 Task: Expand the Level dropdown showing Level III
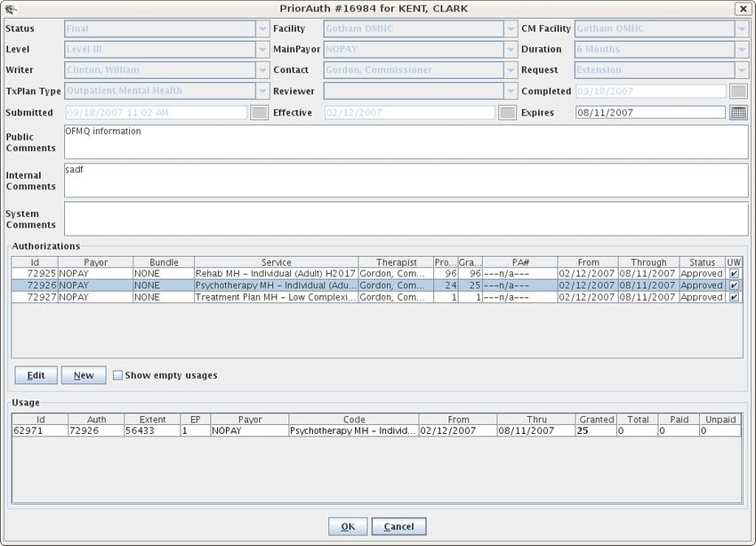point(262,49)
